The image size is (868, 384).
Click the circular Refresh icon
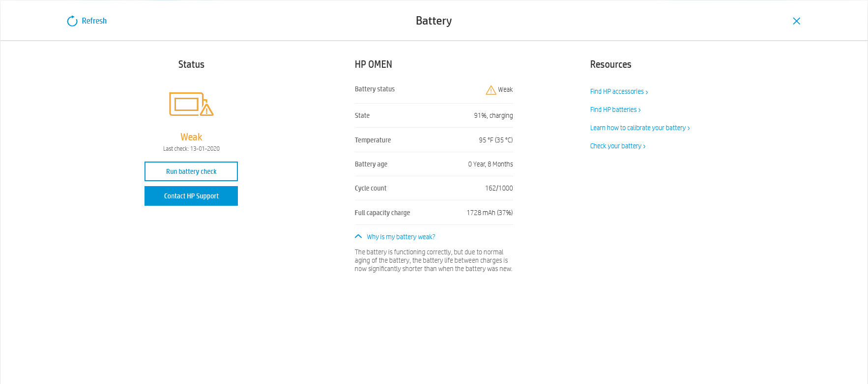pyautogui.click(x=72, y=21)
